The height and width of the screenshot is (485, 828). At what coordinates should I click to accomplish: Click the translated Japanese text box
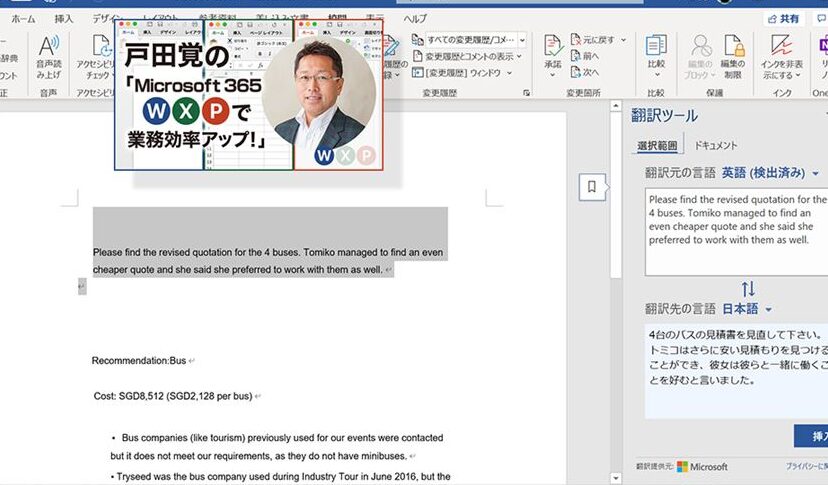(736, 371)
